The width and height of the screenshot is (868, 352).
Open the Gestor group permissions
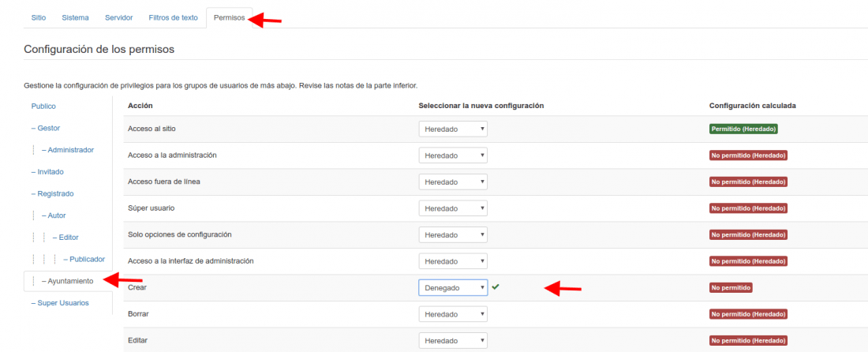(x=46, y=128)
